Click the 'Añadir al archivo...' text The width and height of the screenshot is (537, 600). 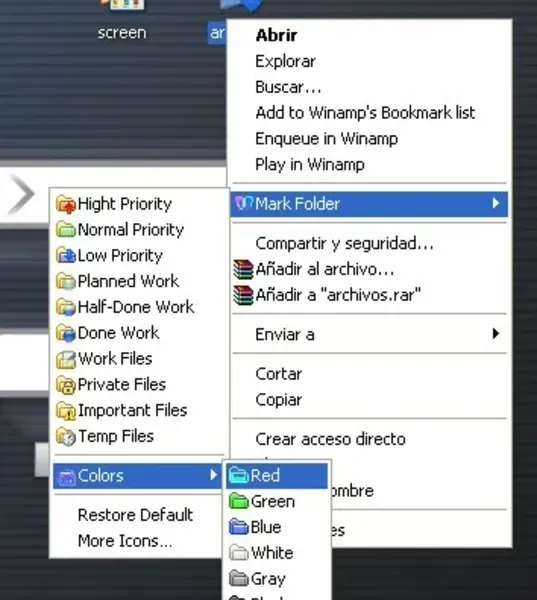[x=325, y=269]
